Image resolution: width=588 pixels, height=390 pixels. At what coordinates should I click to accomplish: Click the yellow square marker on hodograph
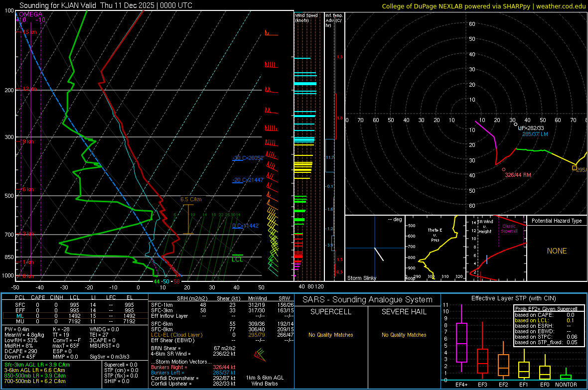[x=574, y=168]
